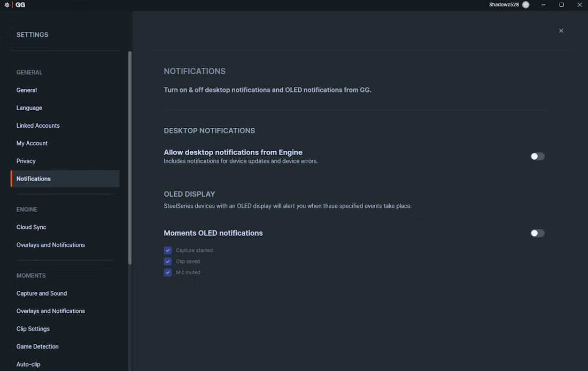Uncheck the Mic muted checkbox
The image size is (588, 371).
[x=168, y=272]
